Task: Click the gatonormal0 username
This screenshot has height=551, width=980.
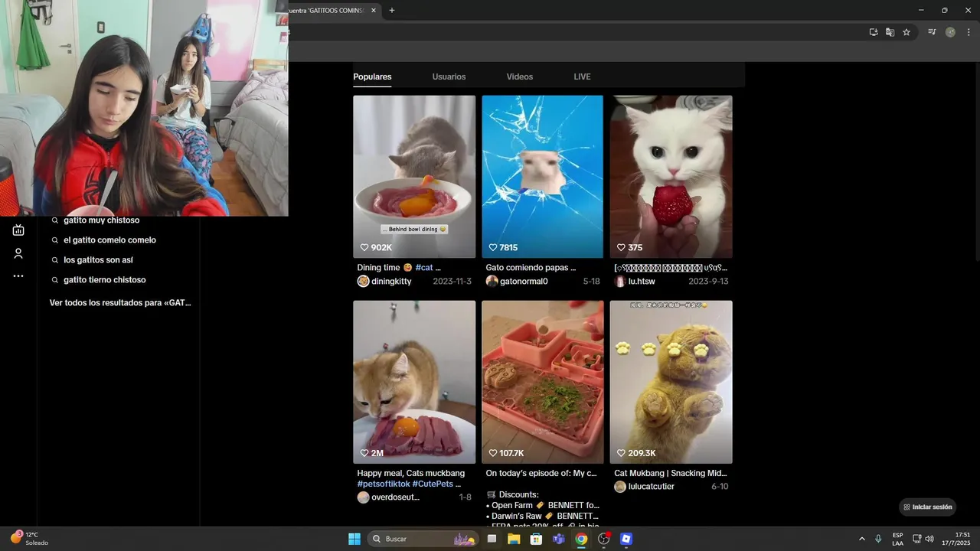Action: coord(524,282)
